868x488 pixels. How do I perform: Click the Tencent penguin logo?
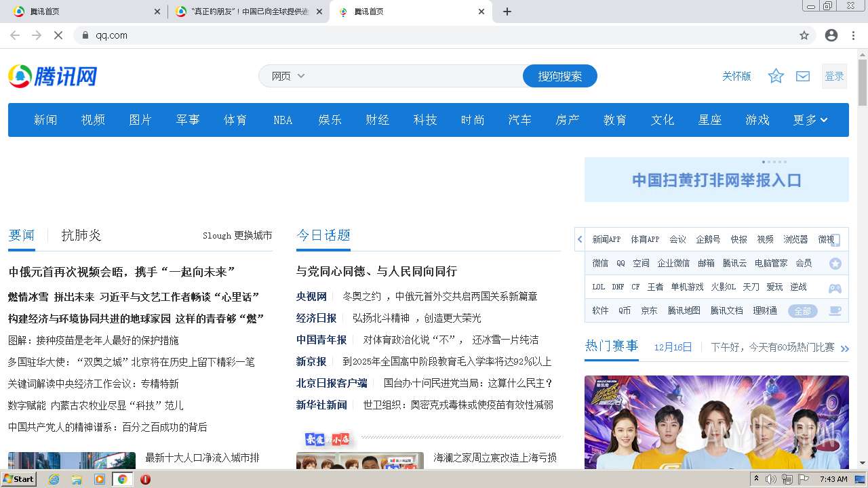(52, 76)
